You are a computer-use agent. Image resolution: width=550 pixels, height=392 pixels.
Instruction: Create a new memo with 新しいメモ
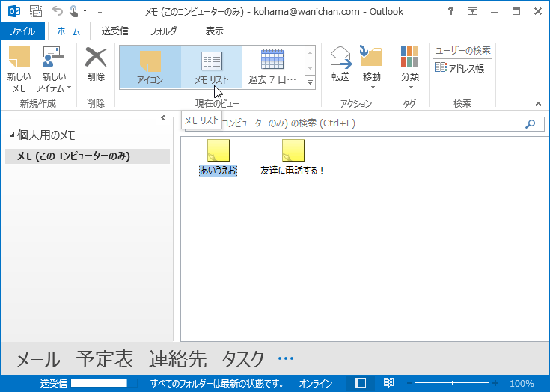[x=19, y=70]
